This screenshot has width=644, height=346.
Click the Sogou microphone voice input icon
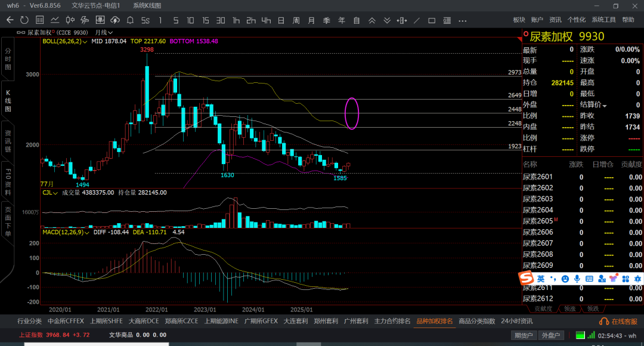[x=577, y=279]
